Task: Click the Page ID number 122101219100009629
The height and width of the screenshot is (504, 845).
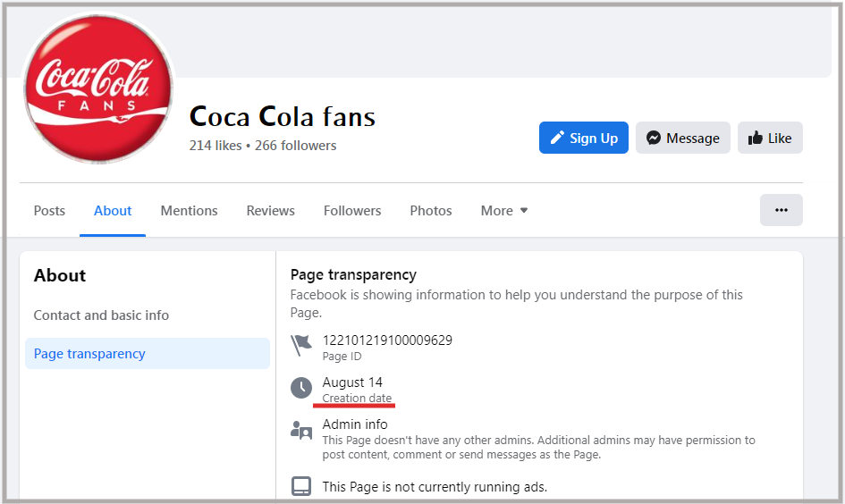Action: (387, 340)
